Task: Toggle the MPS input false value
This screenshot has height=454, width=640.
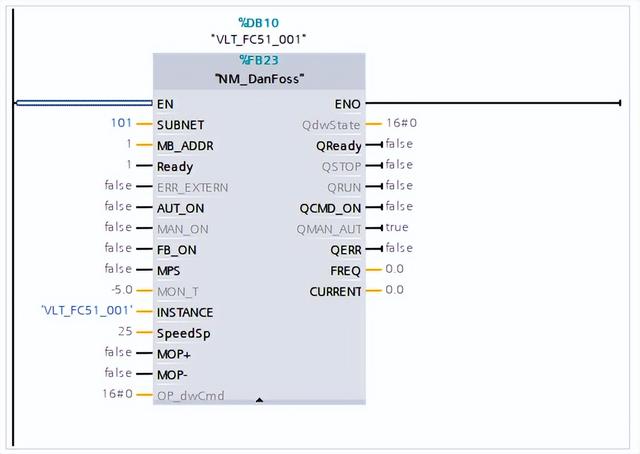Action: click(x=118, y=269)
